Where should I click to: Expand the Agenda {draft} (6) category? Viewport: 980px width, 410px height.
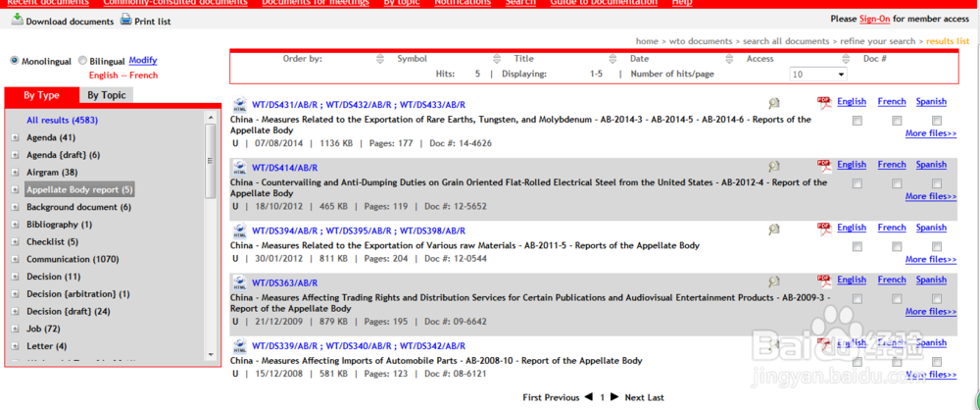15,155
